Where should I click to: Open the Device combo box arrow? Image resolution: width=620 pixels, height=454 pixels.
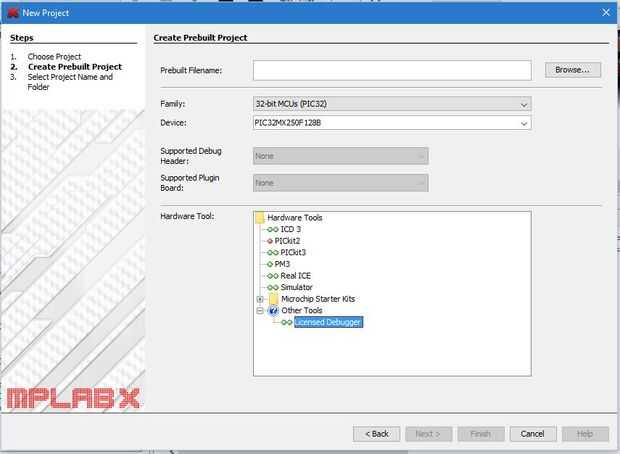click(x=524, y=123)
